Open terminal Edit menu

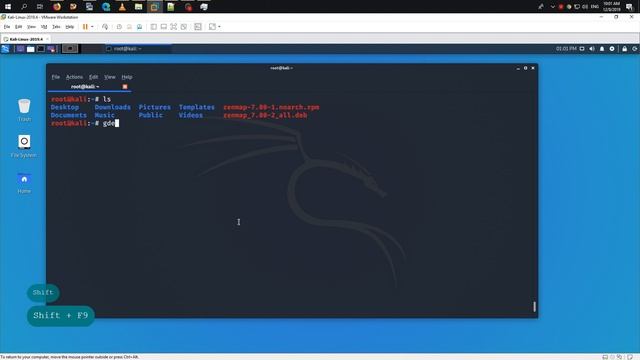pyautogui.click(x=93, y=77)
